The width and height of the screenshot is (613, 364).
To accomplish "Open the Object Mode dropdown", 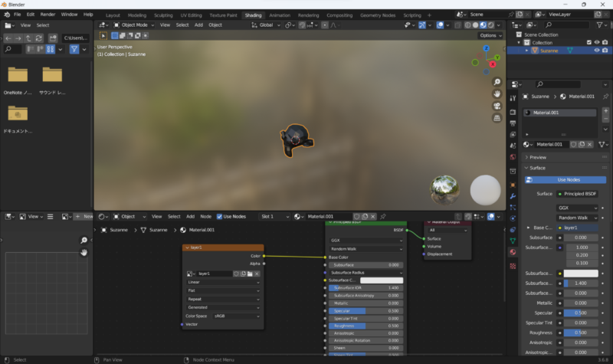I will (x=134, y=25).
